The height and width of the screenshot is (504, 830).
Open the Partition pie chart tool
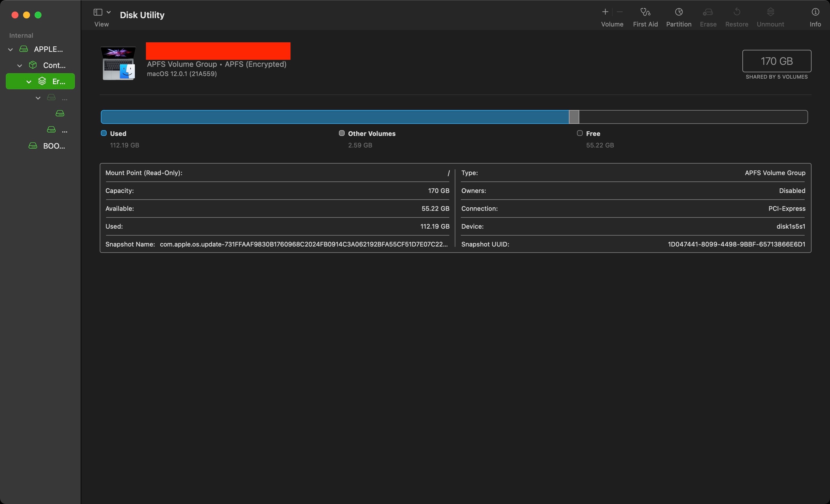678,12
